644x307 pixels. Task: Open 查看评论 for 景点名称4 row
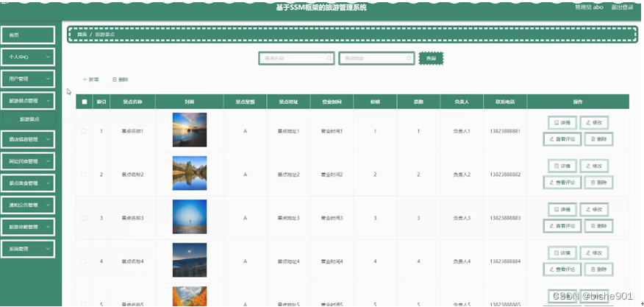562,269
